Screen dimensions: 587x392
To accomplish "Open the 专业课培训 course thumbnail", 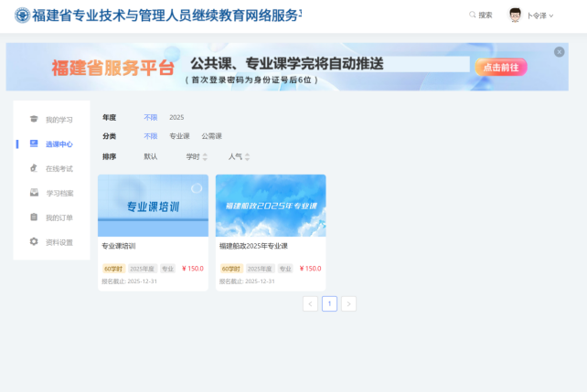I will pos(153,206).
